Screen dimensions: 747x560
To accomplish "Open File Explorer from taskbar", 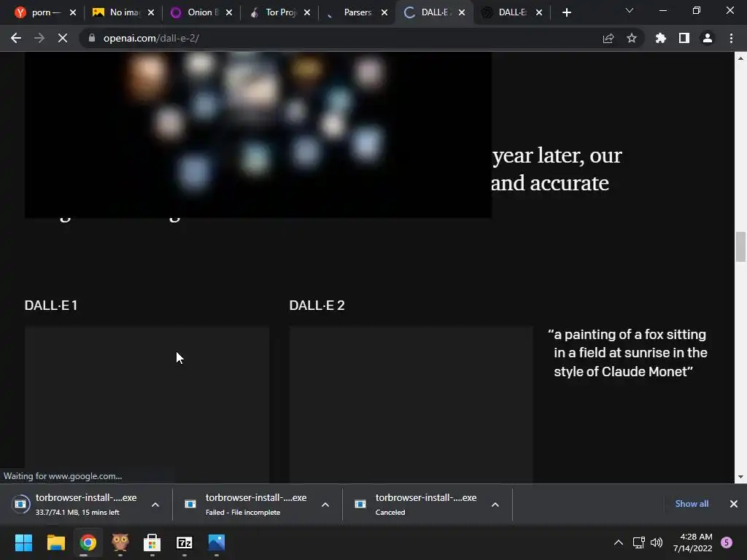I will tap(55, 542).
